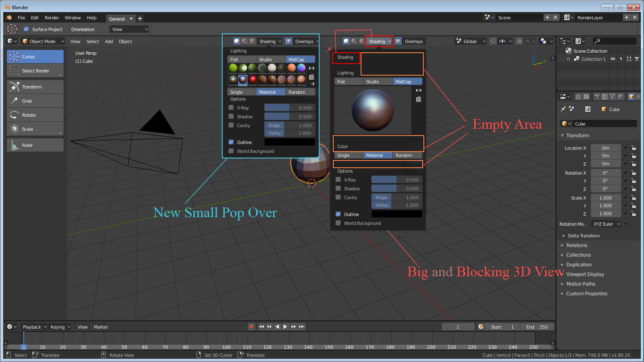Open the Object Mode dropdown
The width and height of the screenshot is (644, 362).
pos(43,41)
